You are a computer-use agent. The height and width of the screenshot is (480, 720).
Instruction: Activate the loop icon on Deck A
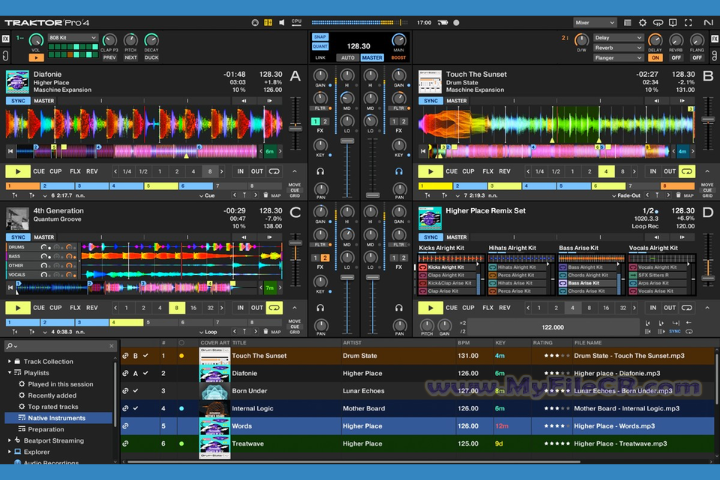click(x=274, y=171)
